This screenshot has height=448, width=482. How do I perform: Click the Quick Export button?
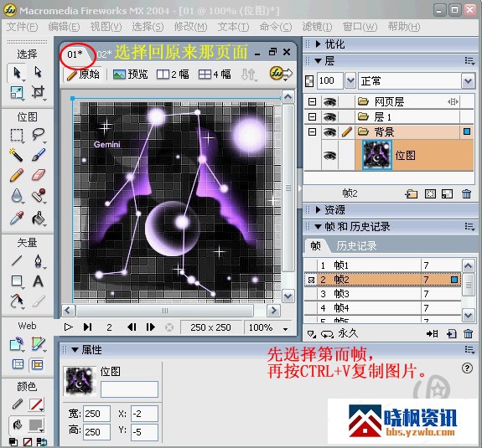coord(281,74)
